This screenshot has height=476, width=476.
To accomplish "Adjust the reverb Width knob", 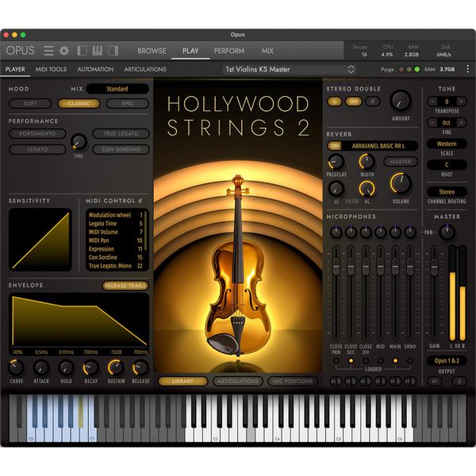I will point(367,162).
